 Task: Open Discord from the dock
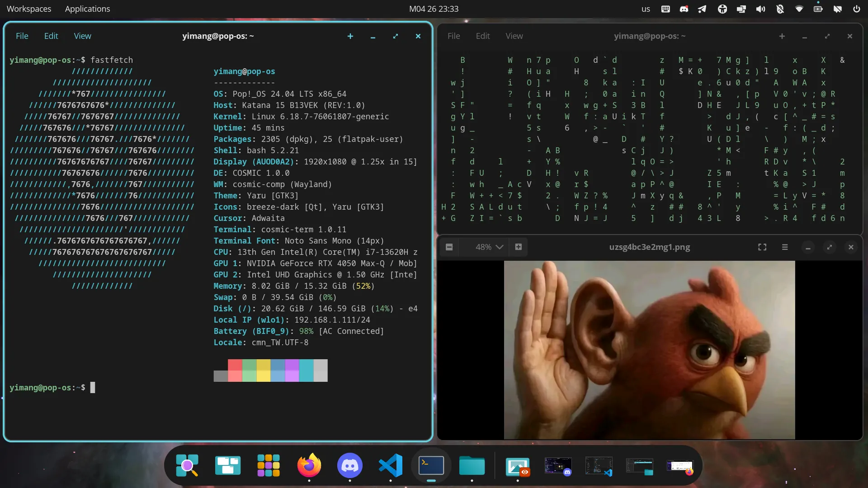349,465
